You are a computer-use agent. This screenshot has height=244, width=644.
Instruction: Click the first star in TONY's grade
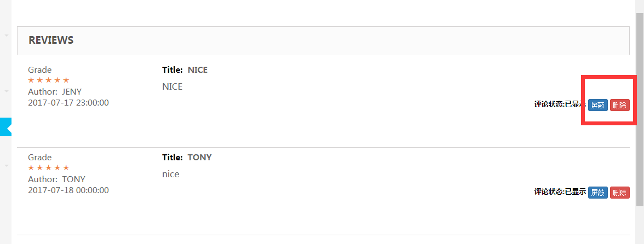point(31,168)
